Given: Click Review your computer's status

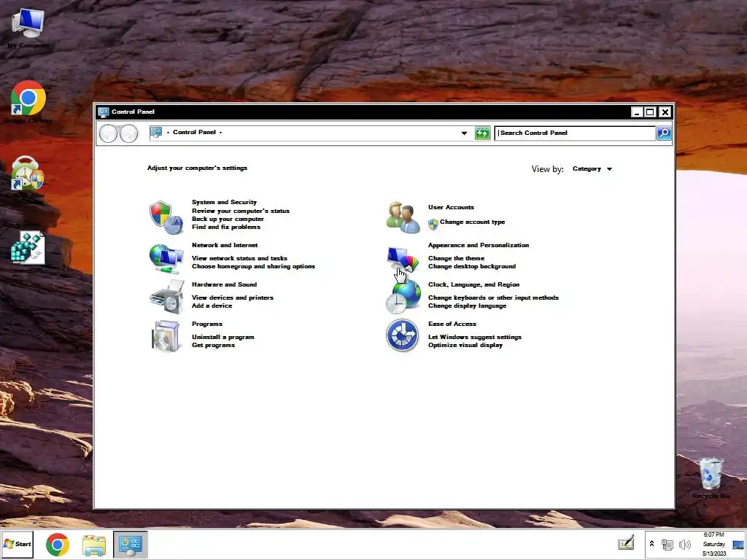Looking at the screenshot, I should coord(241,211).
